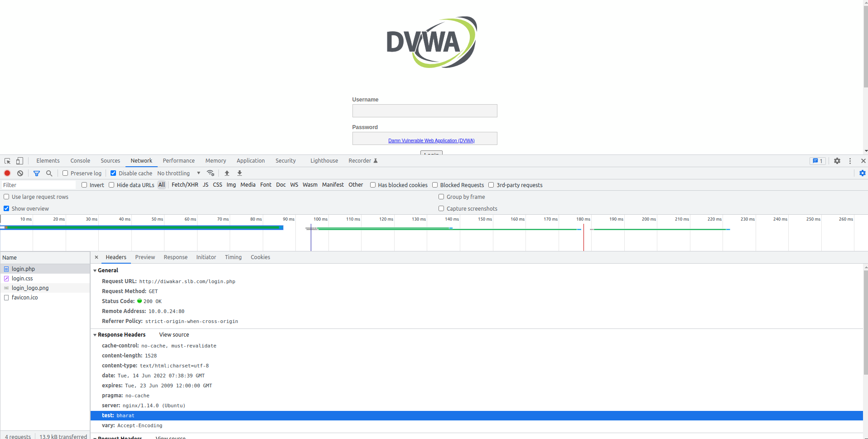Filter requests by CSS type
Screen dimensions: 868x439
point(217,185)
